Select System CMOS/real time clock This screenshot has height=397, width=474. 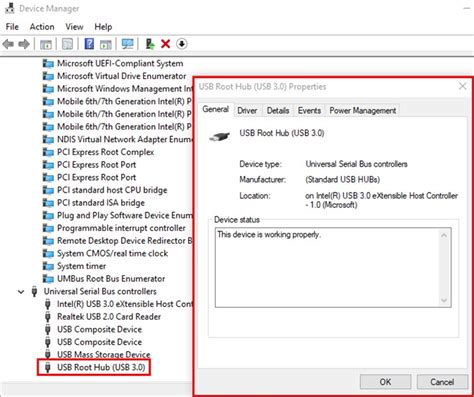point(113,253)
